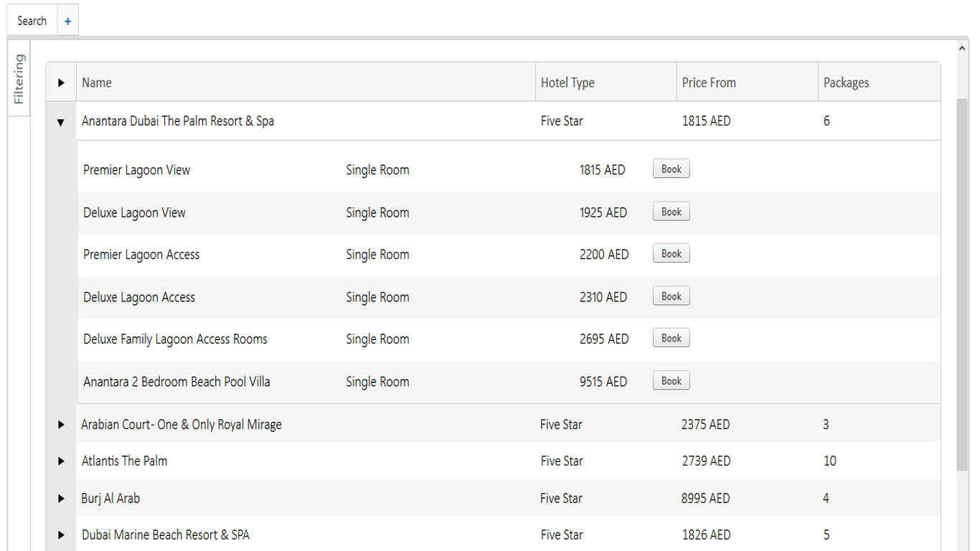Book the Premier Lagoon Access room
This screenshot has height=551, width=980.
671,254
